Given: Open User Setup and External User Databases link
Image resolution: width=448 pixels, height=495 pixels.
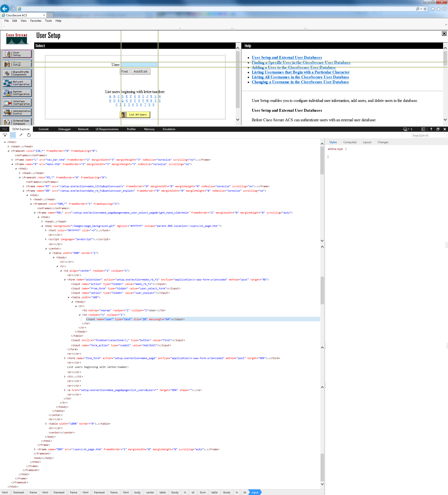Looking at the screenshot, I should [287, 57].
